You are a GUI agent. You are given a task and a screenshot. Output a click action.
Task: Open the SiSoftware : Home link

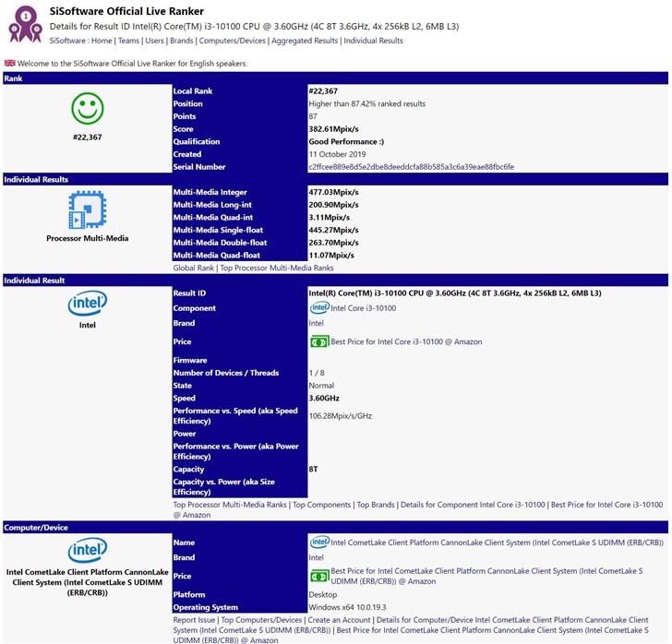point(80,41)
